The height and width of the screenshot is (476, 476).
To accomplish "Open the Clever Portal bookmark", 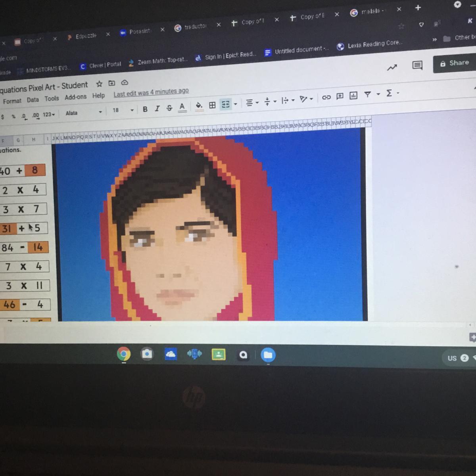I will tap(100, 65).
